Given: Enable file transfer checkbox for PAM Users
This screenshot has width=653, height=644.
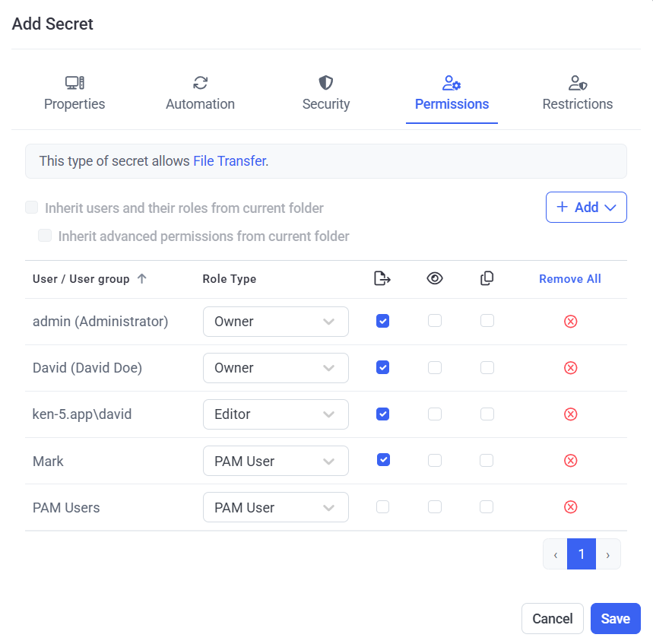Looking at the screenshot, I should (383, 506).
